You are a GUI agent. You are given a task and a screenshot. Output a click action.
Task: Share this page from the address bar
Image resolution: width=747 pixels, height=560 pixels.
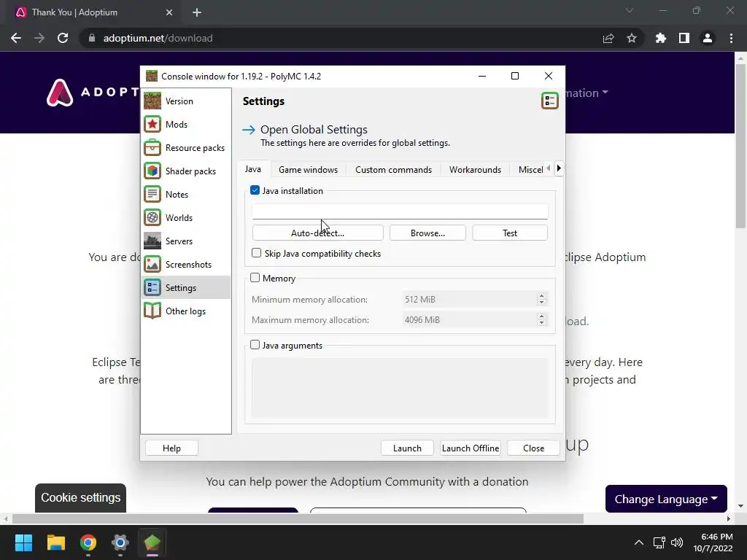coord(608,38)
